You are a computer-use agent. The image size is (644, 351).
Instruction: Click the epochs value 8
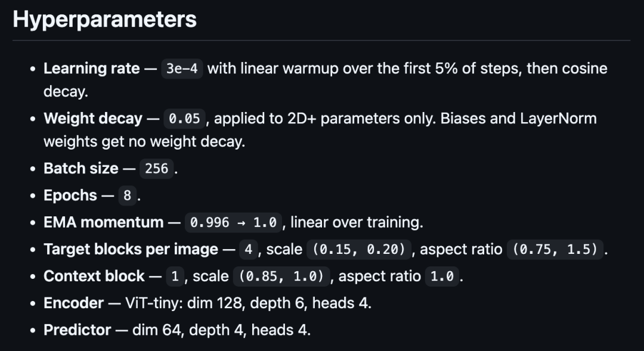(x=128, y=195)
